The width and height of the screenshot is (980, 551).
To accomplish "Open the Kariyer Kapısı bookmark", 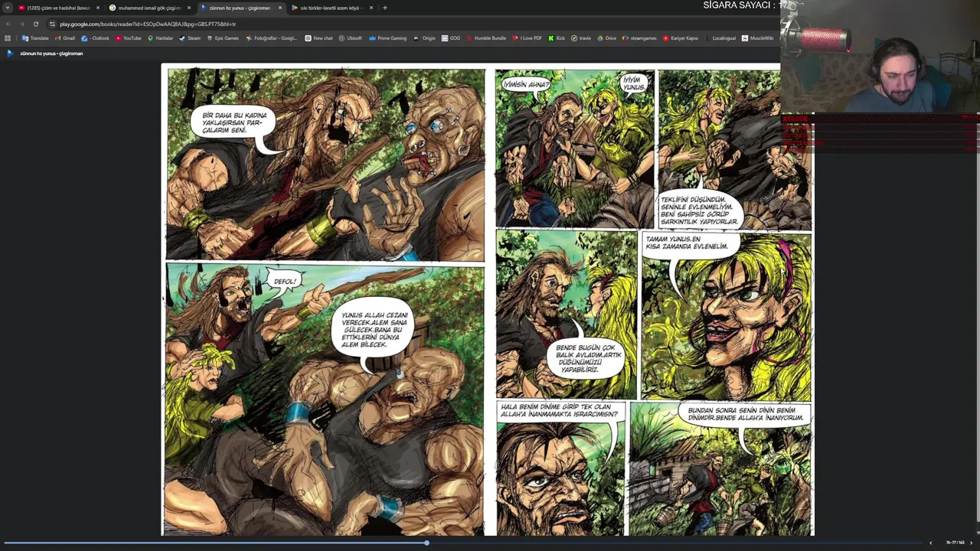I will [681, 38].
